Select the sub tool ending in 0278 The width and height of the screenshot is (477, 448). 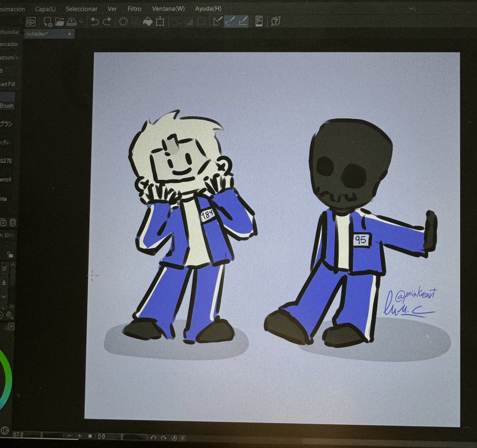(x=6, y=161)
